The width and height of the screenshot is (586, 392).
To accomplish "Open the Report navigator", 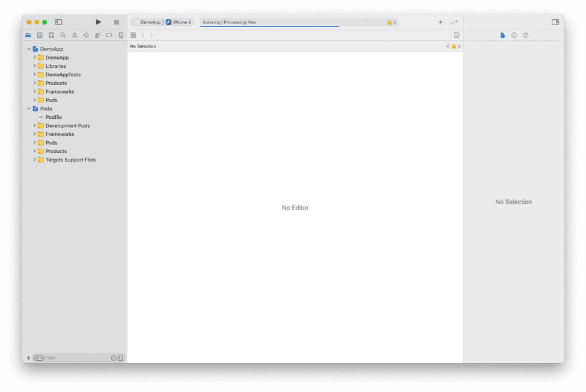I will point(121,35).
